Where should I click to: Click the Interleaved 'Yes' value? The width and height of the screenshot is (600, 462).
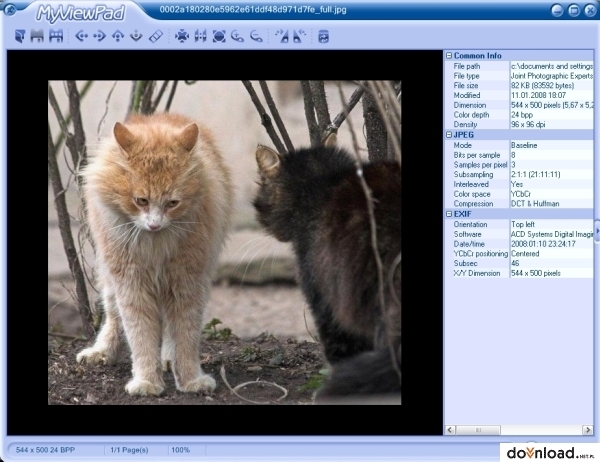click(x=517, y=184)
